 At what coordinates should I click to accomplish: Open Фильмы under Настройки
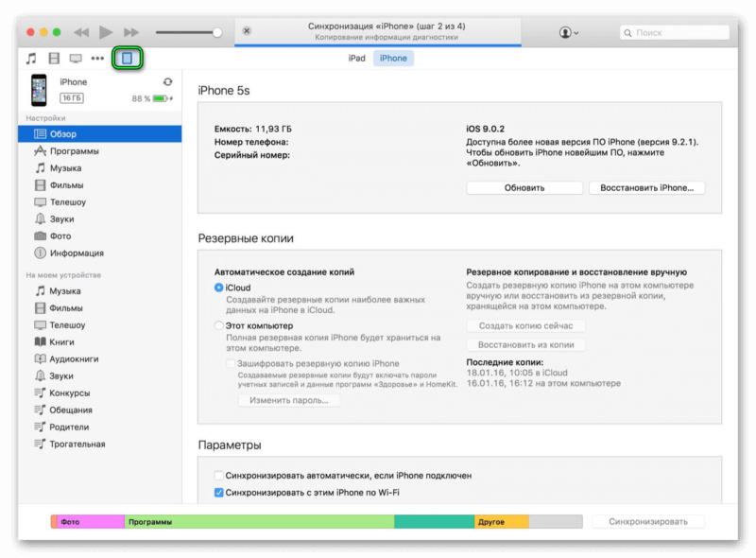(100, 184)
